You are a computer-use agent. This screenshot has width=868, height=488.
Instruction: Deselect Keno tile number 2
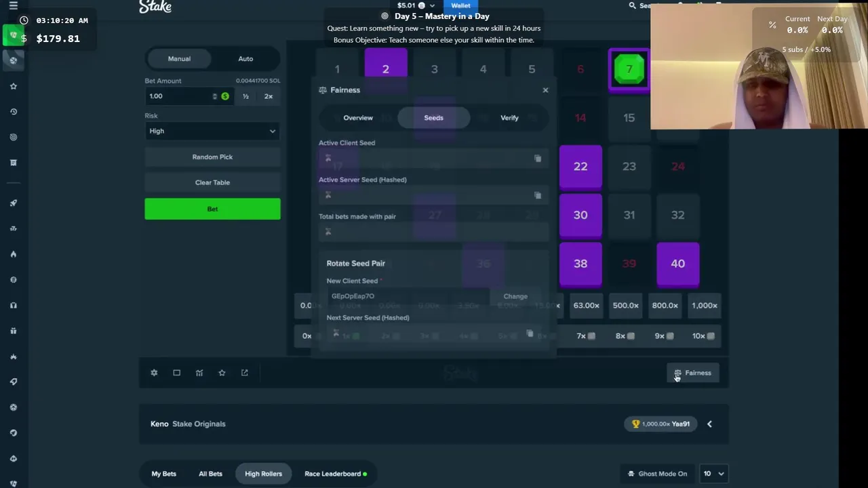(x=386, y=69)
